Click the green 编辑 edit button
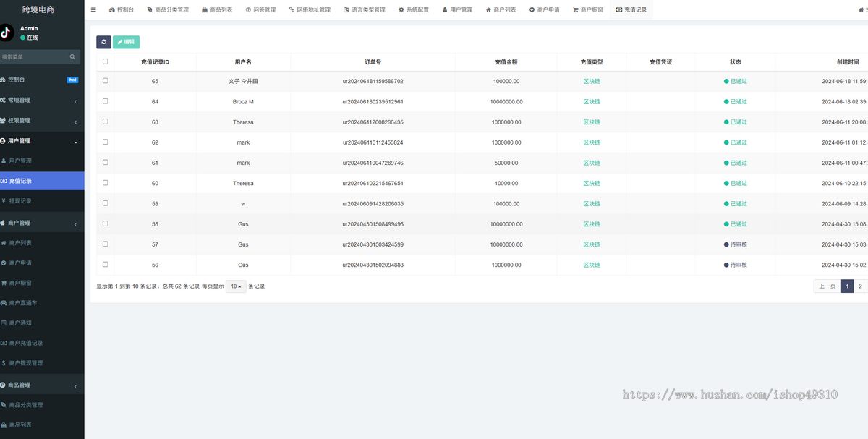 [126, 42]
